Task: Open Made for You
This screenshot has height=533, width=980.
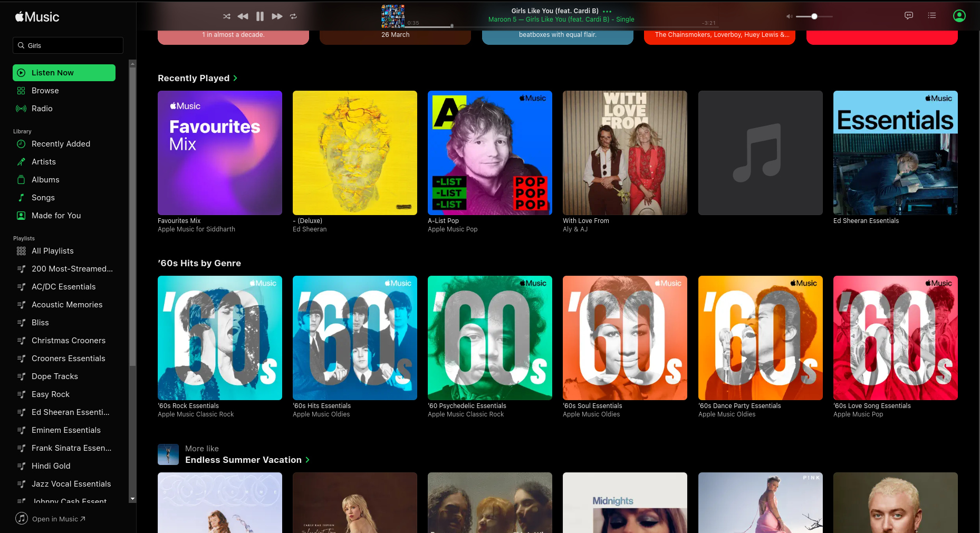Action: click(x=56, y=215)
